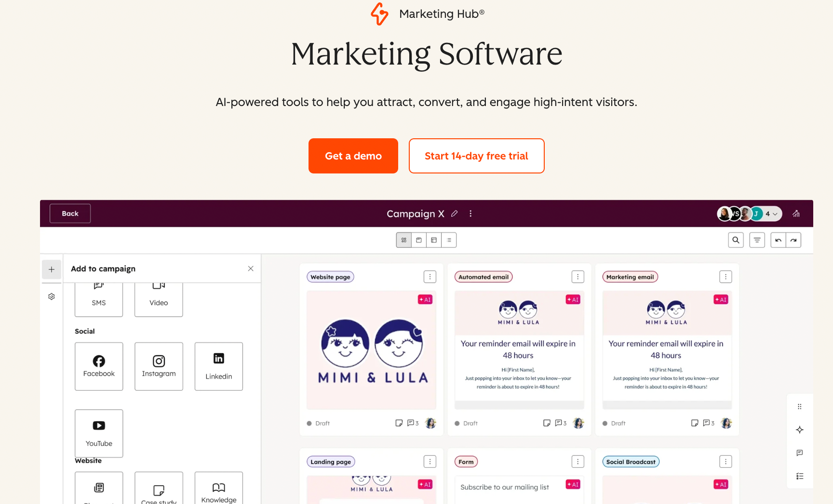Open comments on the Automated email card
833x504 pixels.
tap(561, 423)
